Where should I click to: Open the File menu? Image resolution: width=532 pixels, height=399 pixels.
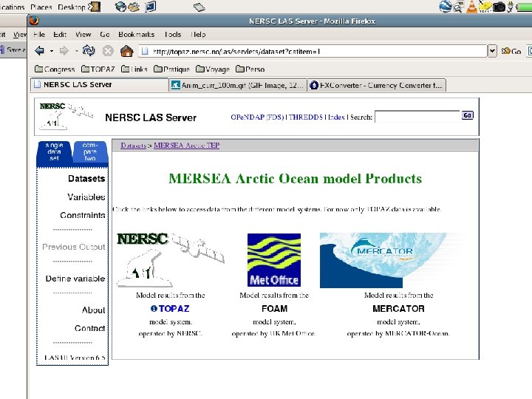pos(39,34)
